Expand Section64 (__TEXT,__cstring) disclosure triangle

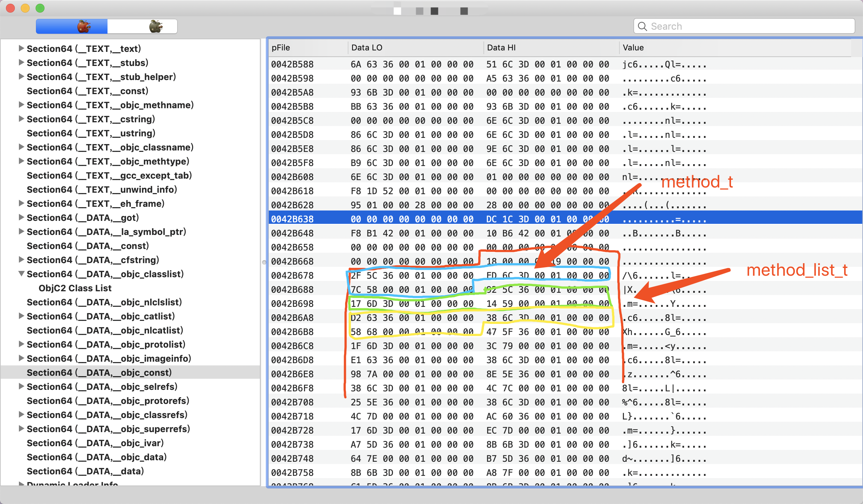coord(21,119)
